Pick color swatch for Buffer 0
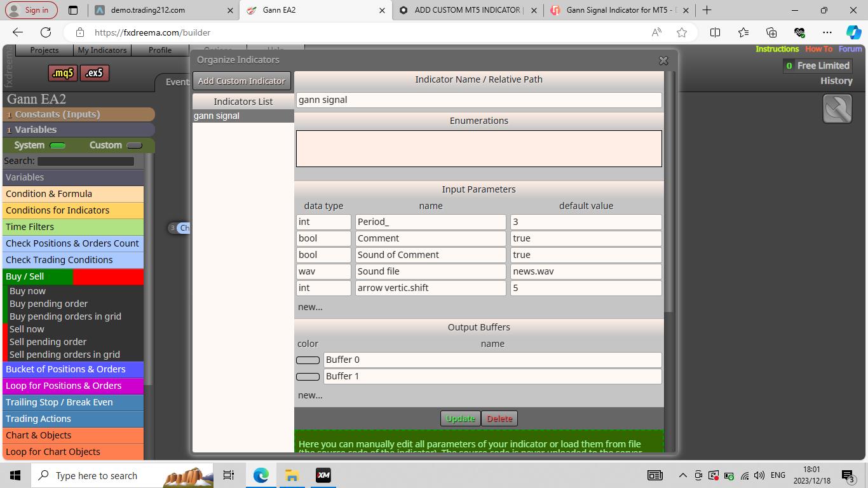The height and width of the screenshot is (488, 868). (308, 360)
